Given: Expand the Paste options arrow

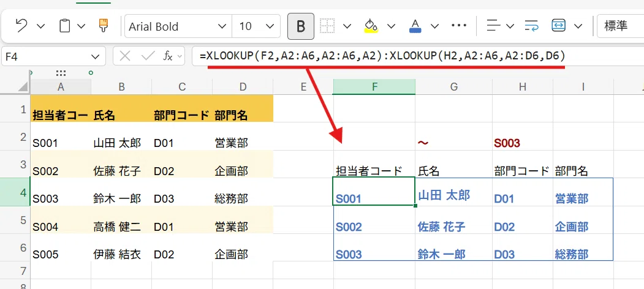Looking at the screenshot, I should click(81, 27).
